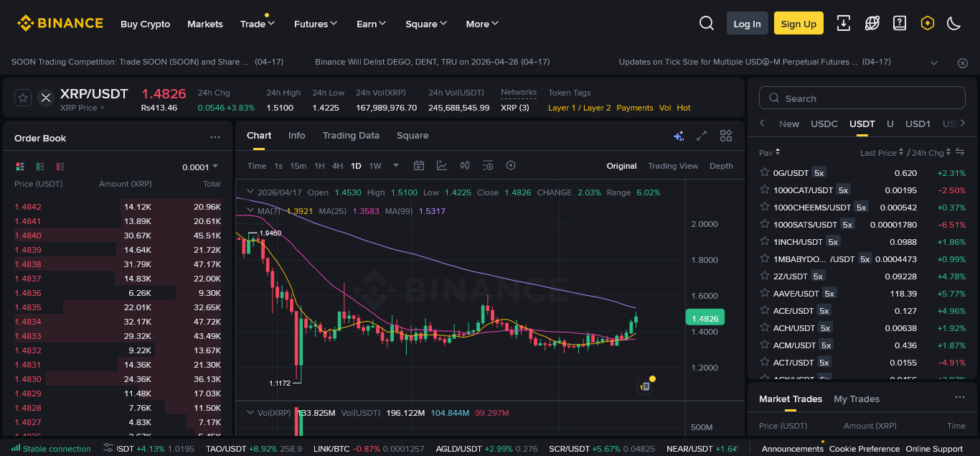The height and width of the screenshot is (456, 980).
Task: Open the chart layout grid icon
Action: point(726,136)
